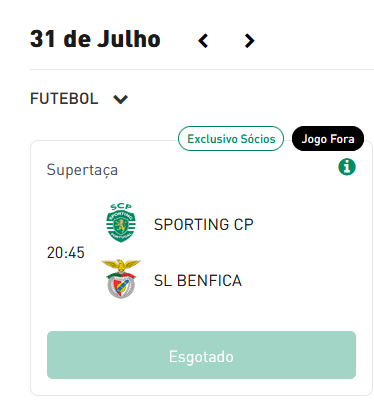
Task: Click the 20:45 kickoff time
Action: click(66, 252)
